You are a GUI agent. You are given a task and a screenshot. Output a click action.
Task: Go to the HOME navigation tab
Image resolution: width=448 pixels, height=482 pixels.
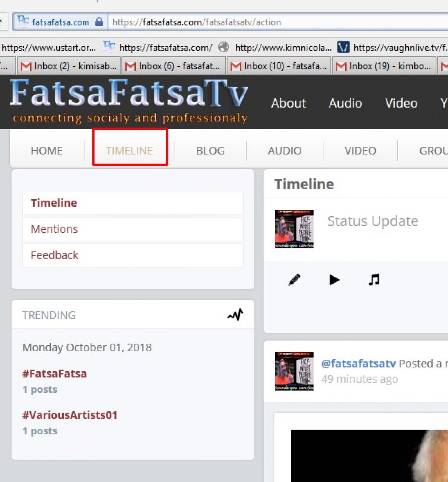point(47,151)
